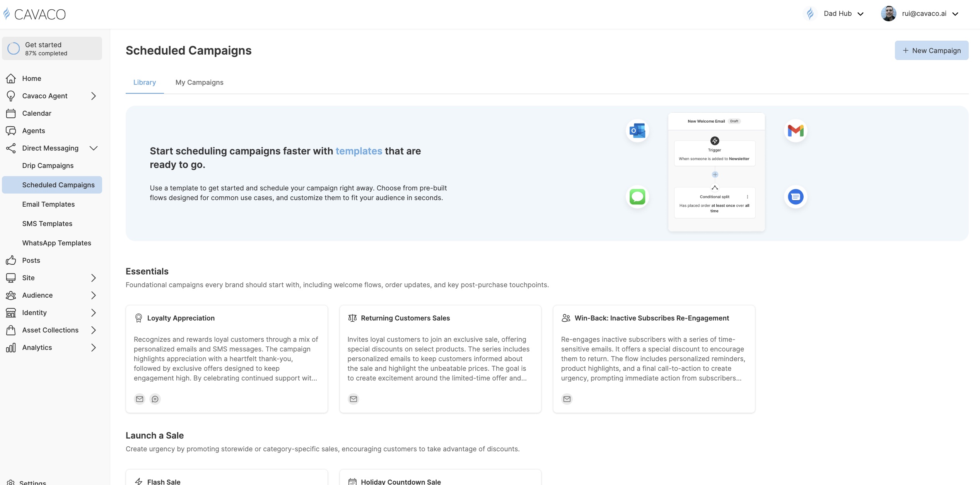Image resolution: width=980 pixels, height=485 pixels.
Task: Click the Gmail icon in banner
Action: point(796,131)
